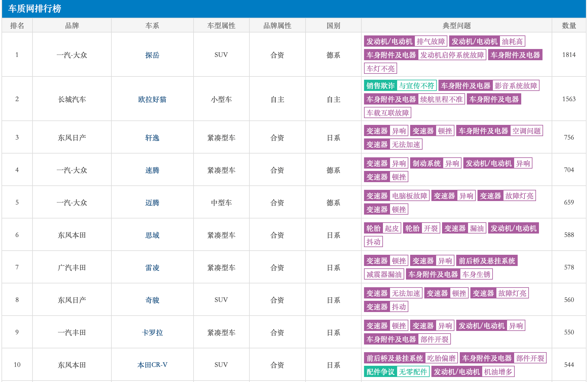
Task: Click the 前后桥及悬挂系统 吃胎偏磨 tag
Action: 411,358
